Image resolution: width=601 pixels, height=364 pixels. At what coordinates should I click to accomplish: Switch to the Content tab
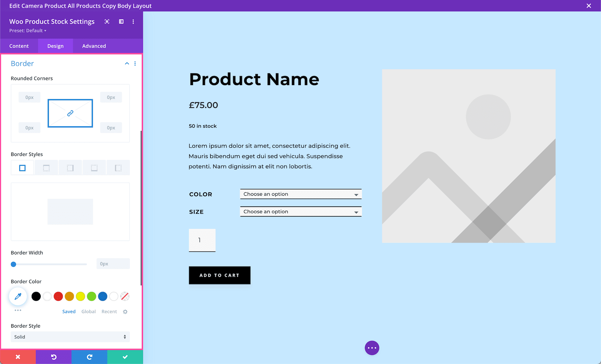click(19, 46)
